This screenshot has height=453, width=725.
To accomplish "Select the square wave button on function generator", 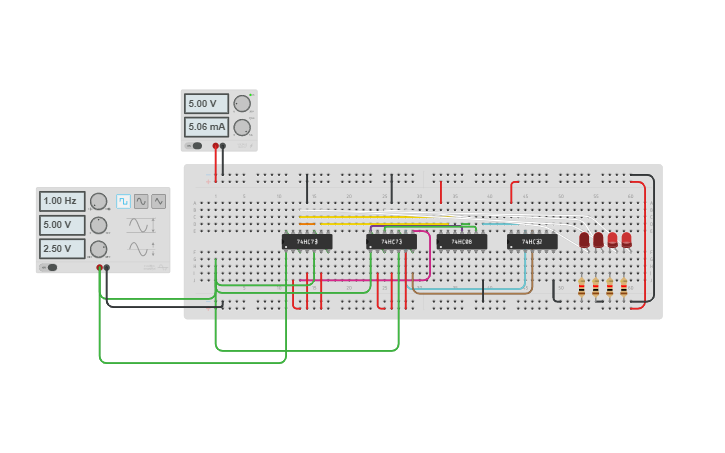I will point(123,202).
